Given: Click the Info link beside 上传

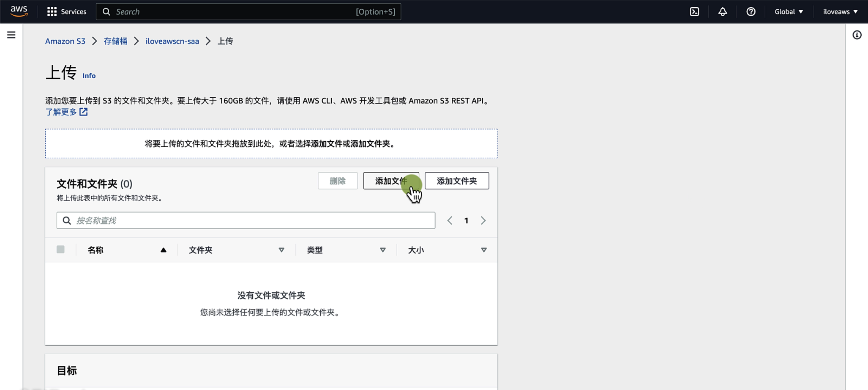Looking at the screenshot, I should tap(89, 76).
